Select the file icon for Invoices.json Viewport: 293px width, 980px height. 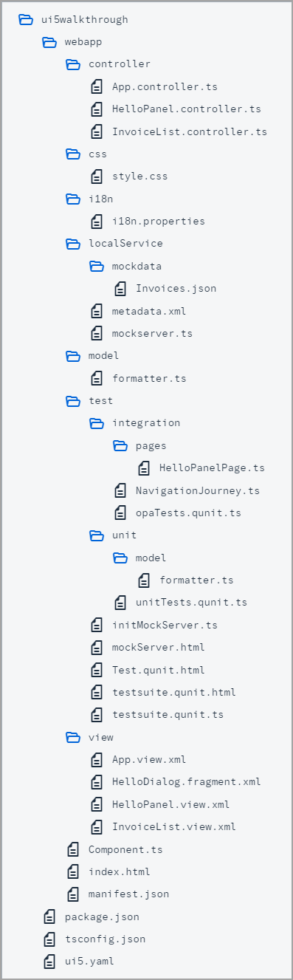(x=120, y=288)
